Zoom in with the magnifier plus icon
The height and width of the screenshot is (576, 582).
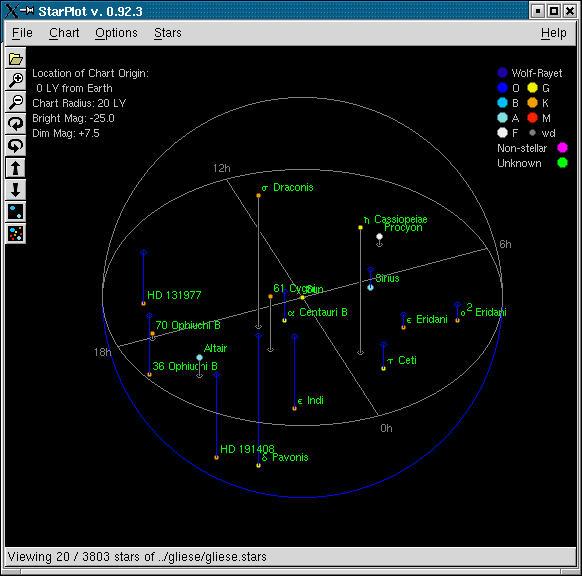pos(15,79)
